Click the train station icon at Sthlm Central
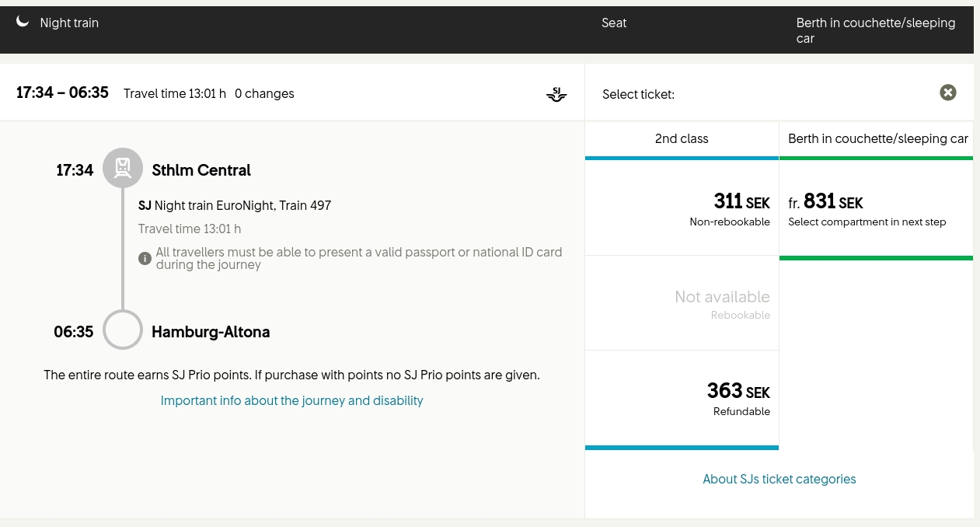 [x=123, y=168]
